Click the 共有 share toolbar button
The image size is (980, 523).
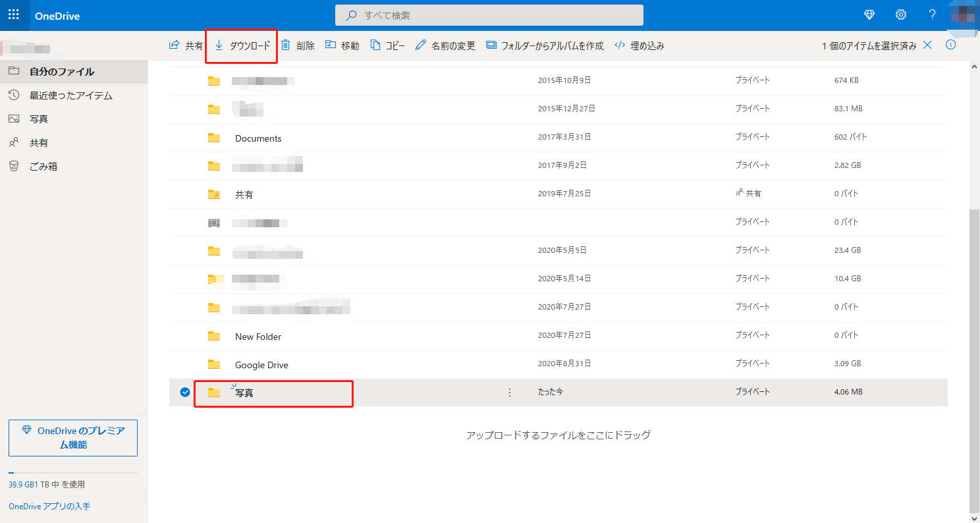(186, 45)
